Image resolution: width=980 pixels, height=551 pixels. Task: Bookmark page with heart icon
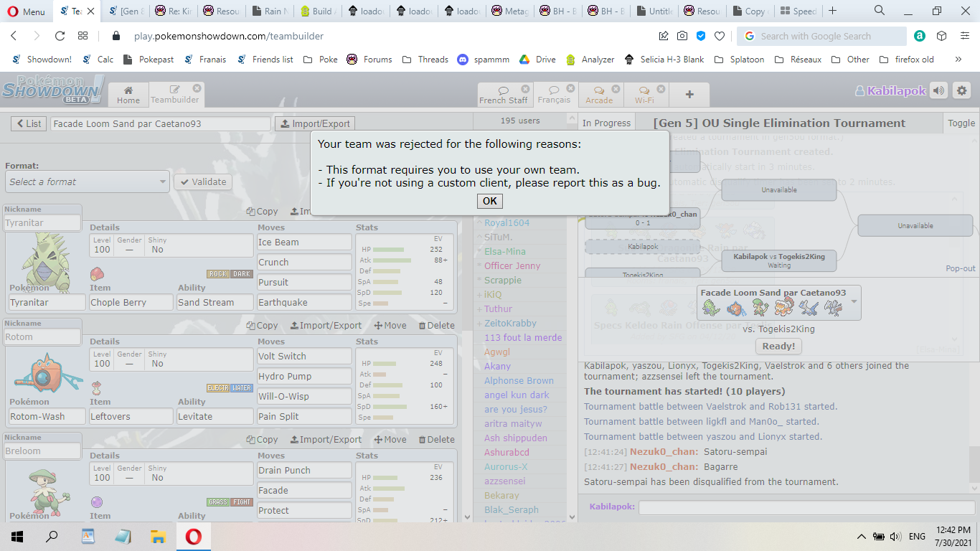click(x=720, y=36)
